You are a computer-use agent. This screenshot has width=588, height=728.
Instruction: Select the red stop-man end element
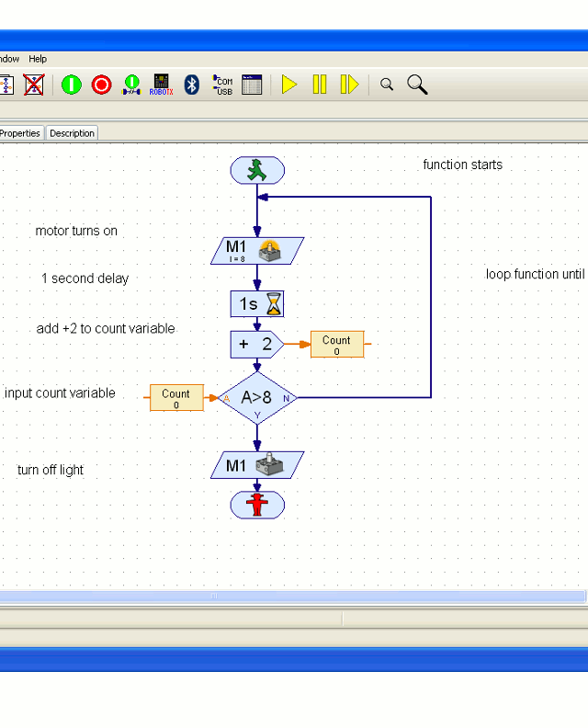257,506
